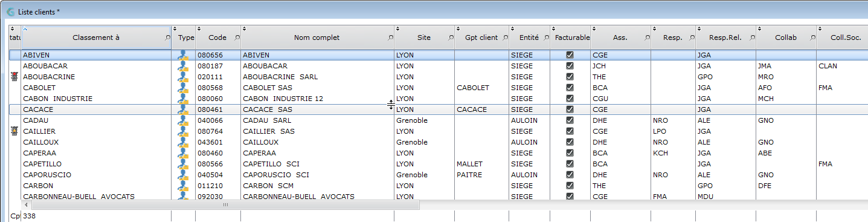Click the PAITRE Gpt client cell
This screenshot has width=868, height=222.
(482, 175)
